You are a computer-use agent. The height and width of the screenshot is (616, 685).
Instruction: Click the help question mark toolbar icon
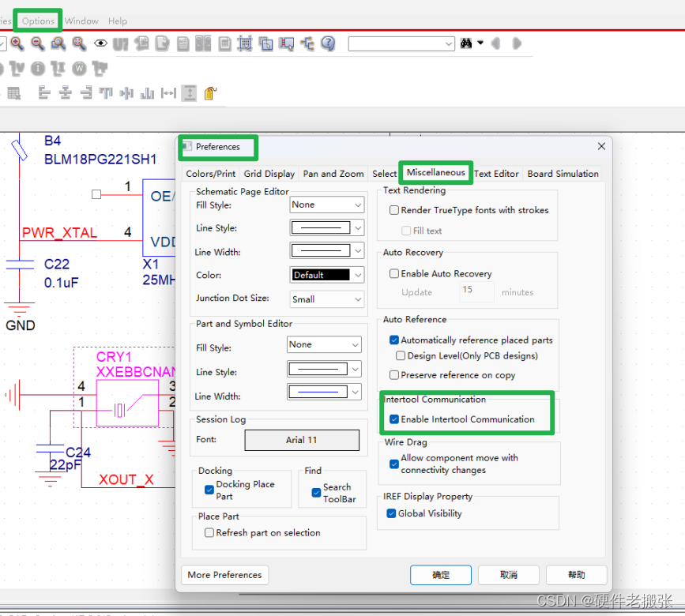[329, 43]
